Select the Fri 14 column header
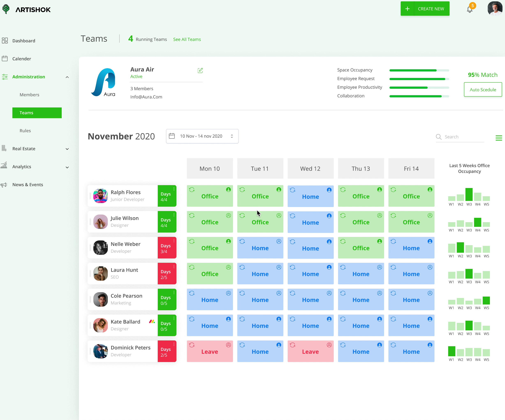505x420 pixels. [411, 168]
